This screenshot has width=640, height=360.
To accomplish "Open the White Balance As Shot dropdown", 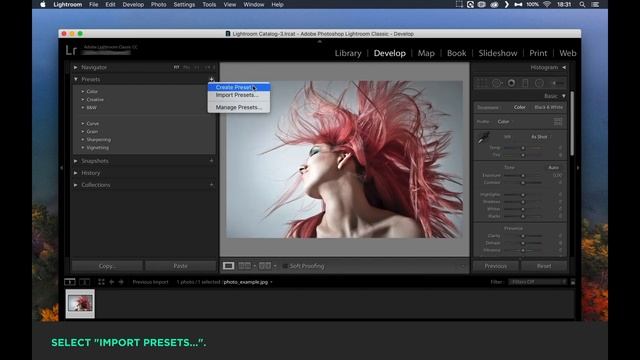I will 541,137.
